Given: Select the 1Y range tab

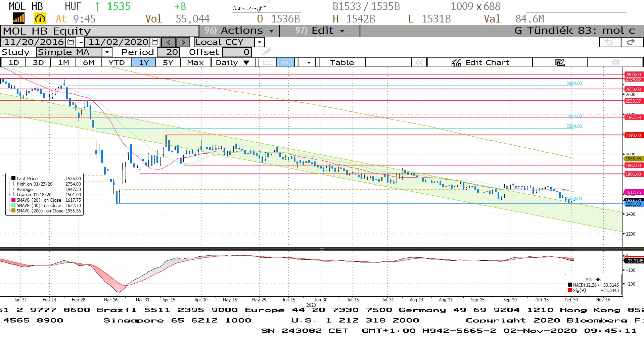Looking at the screenshot, I should click(144, 62).
